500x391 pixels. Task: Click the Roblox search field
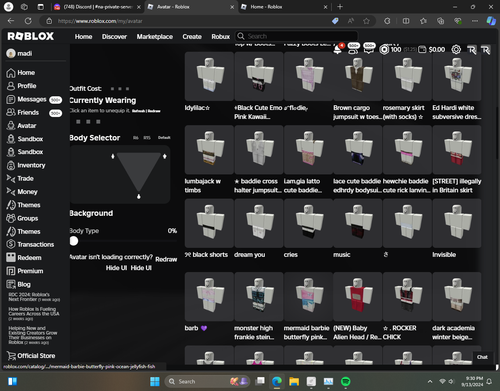[x=297, y=36]
